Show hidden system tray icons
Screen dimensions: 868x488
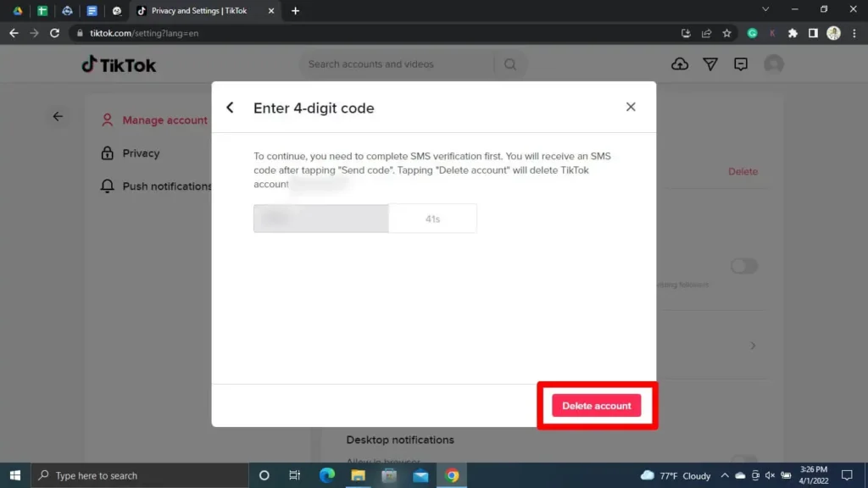click(x=725, y=475)
